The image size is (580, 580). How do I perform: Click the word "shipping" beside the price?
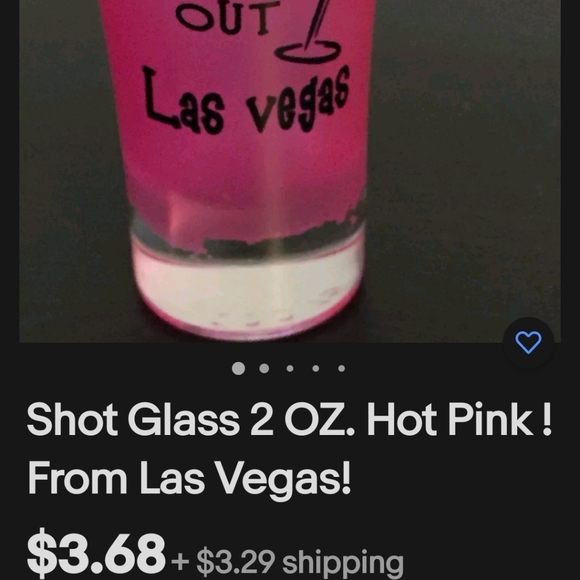click(343, 564)
